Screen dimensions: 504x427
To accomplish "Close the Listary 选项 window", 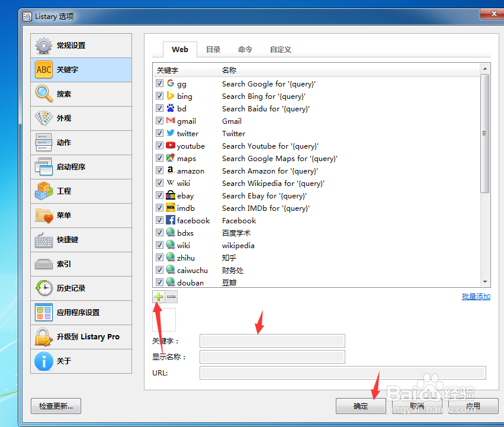I will 494,14.
